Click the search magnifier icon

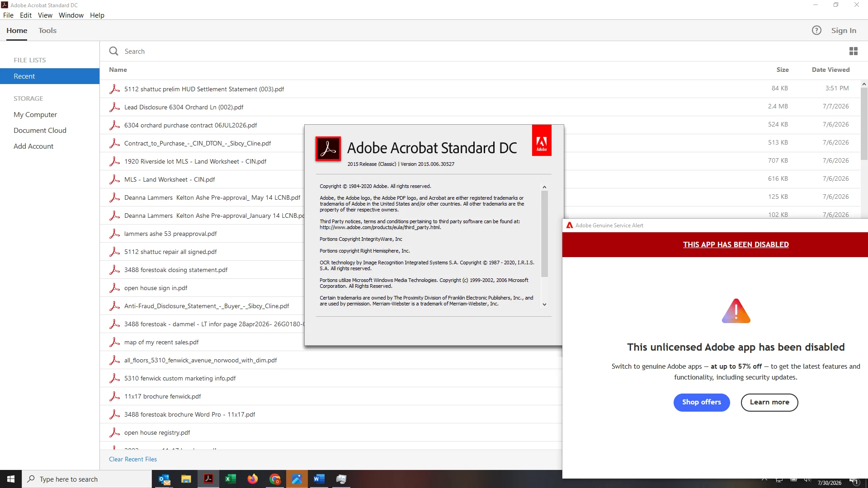[113, 51]
